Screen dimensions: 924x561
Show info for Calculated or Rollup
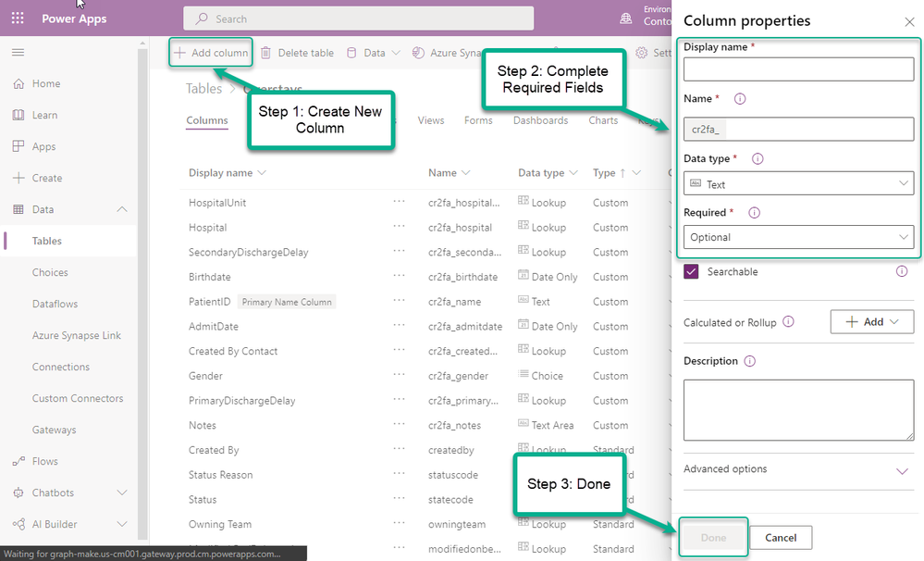[788, 322]
